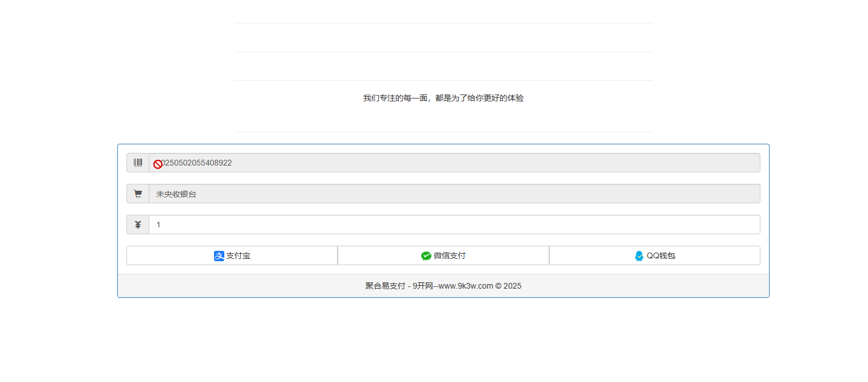
Task: Click the shopping cart icon
Action: point(138,194)
